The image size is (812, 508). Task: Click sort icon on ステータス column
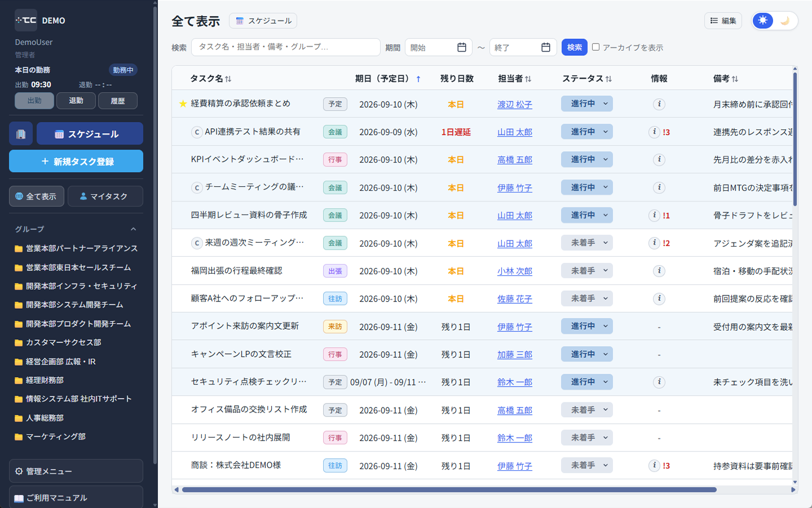(608, 79)
